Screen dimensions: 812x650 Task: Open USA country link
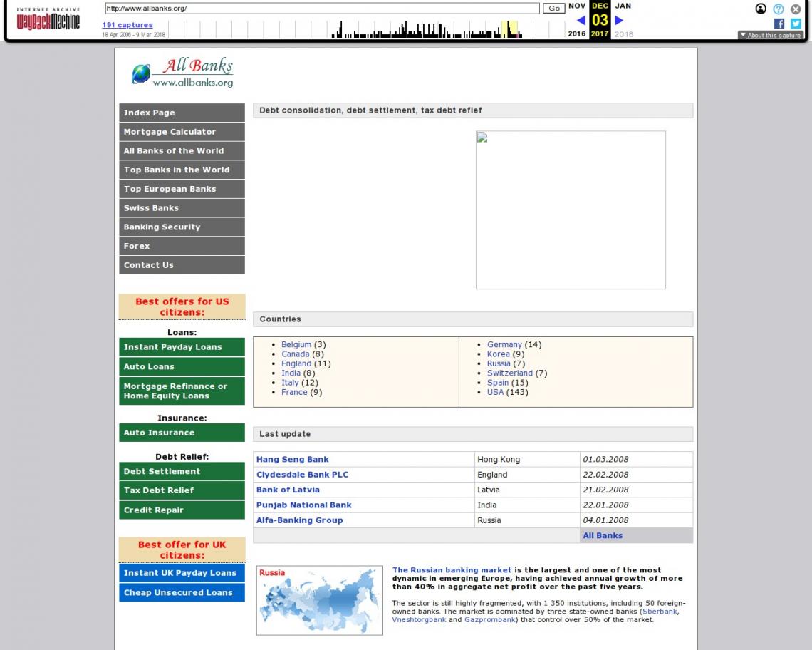pyautogui.click(x=495, y=393)
